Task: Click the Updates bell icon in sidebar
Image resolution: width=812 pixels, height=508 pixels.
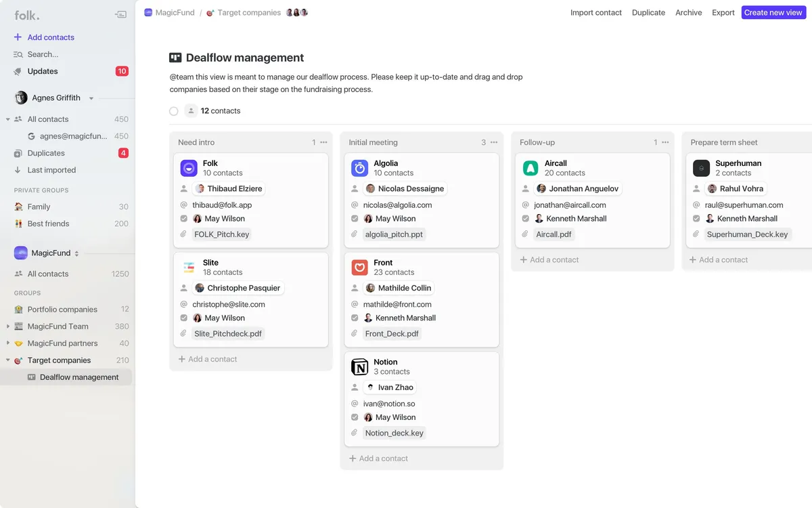Action: point(18,71)
